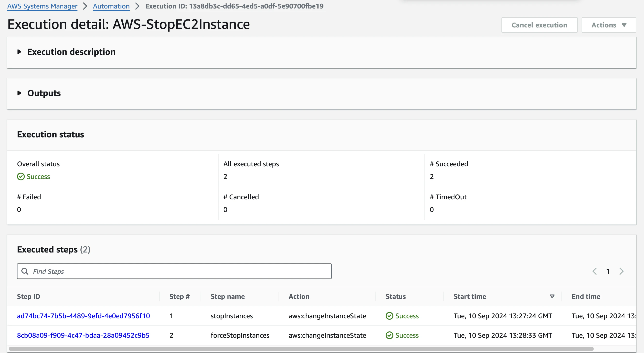Click the Overall status Success check icon
Image resolution: width=644 pixels, height=353 pixels.
[21, 176]
